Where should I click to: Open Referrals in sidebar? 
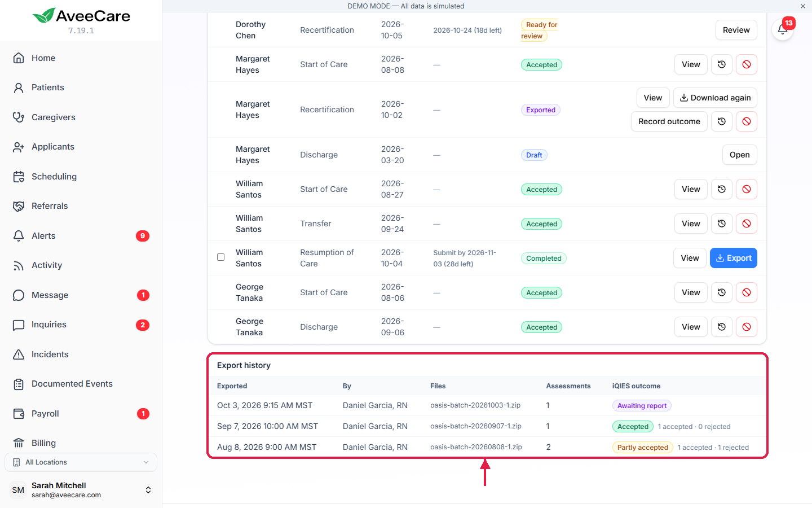(81, 206)
